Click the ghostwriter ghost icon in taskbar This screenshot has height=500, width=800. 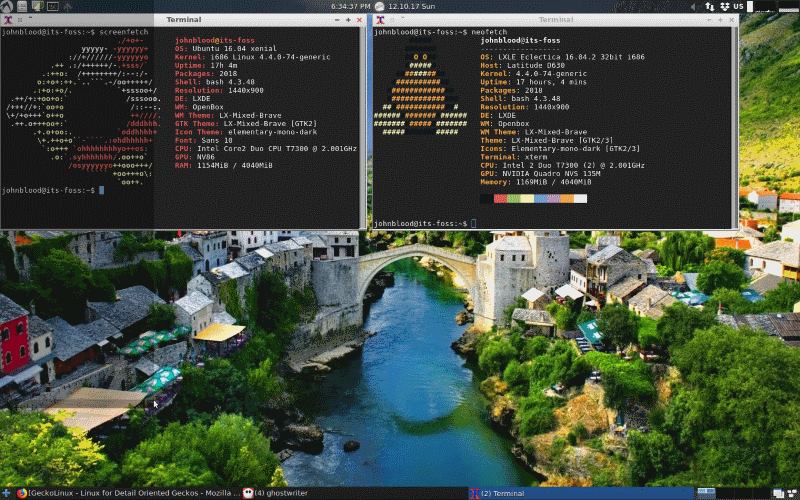(248, 493)
